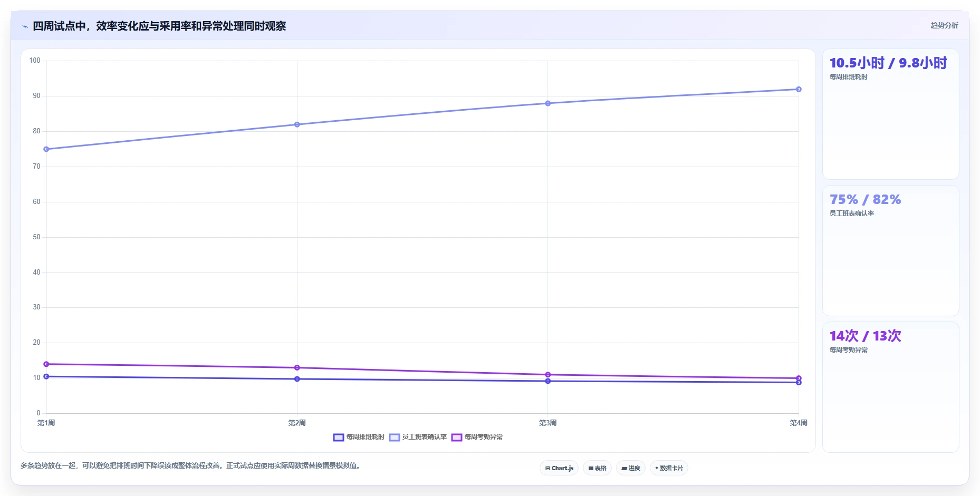Click 员工班表确认率 data point at 第3周
The image size is (980, 496).
click(x=548, y=103)
